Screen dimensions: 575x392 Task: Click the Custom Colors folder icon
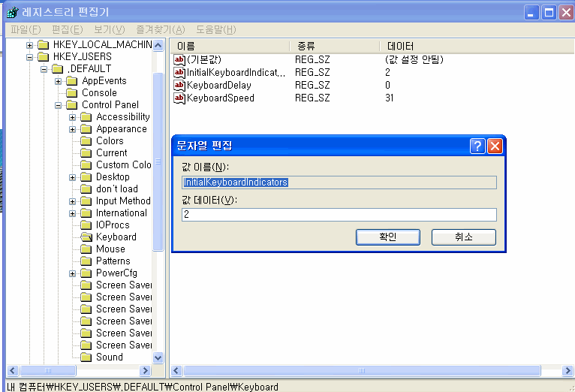[x=86, y=165]
